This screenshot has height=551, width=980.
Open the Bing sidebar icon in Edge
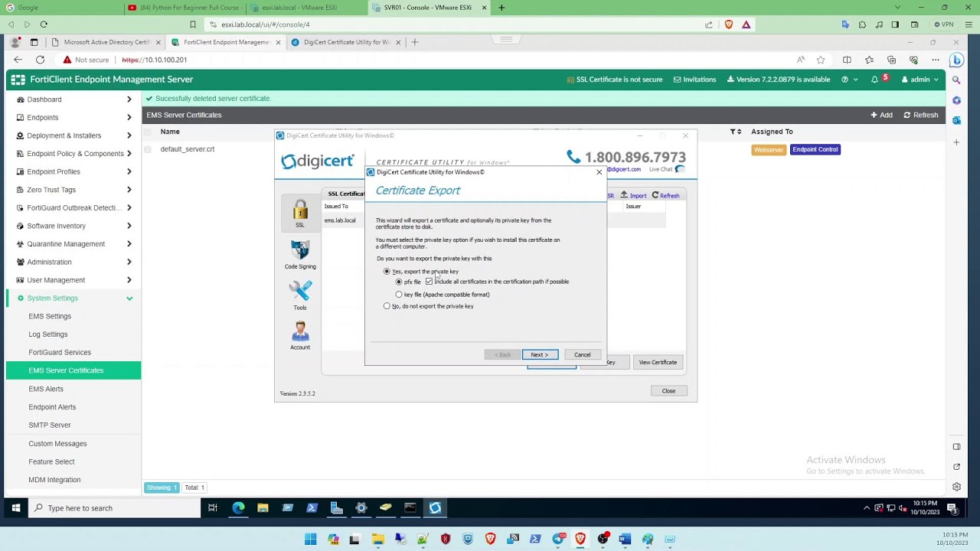(956, 60)
